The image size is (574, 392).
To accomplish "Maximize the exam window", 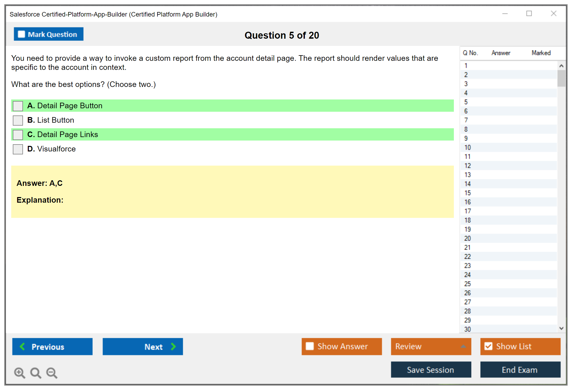I will [x=529, y=14].
